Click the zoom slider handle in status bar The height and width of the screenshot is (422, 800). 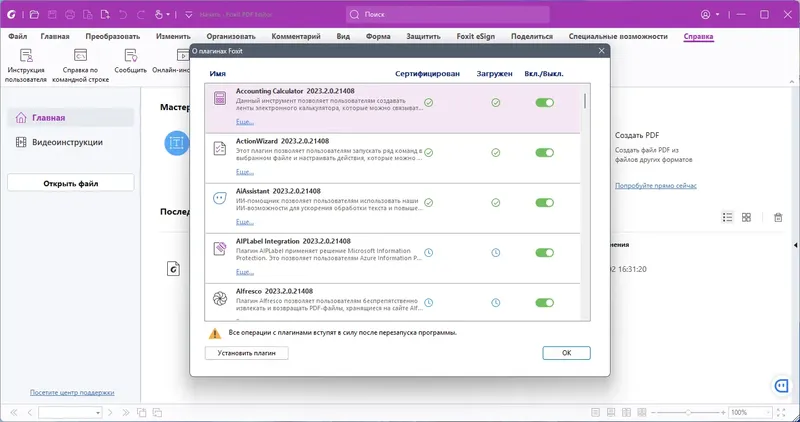click(688, 412)
